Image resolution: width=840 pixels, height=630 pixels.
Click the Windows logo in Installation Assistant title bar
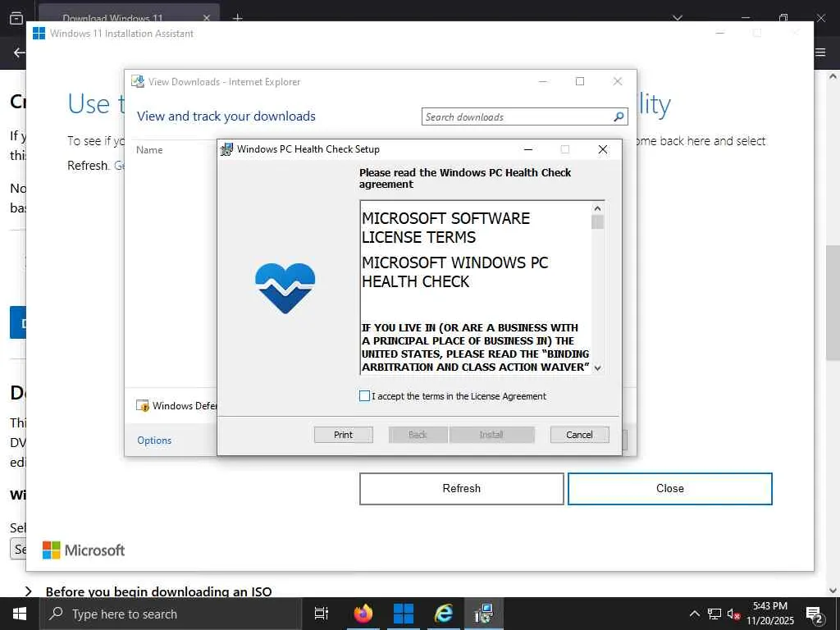click(39, 33)
